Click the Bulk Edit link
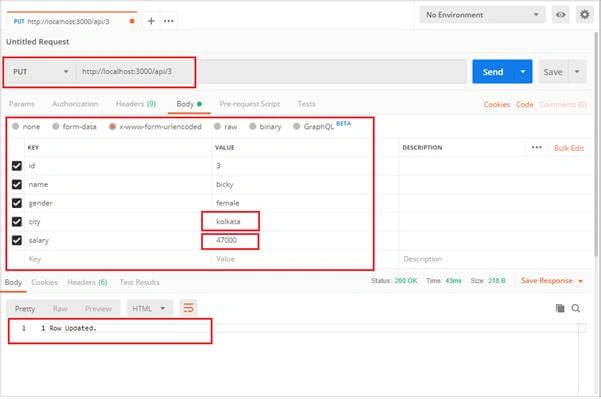Screen dimensions: 601x399 pos(569,148)
